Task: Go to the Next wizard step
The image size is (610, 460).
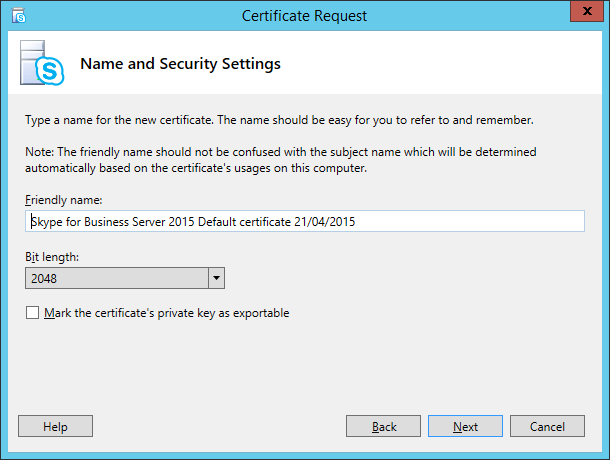Action: point(465,426)
